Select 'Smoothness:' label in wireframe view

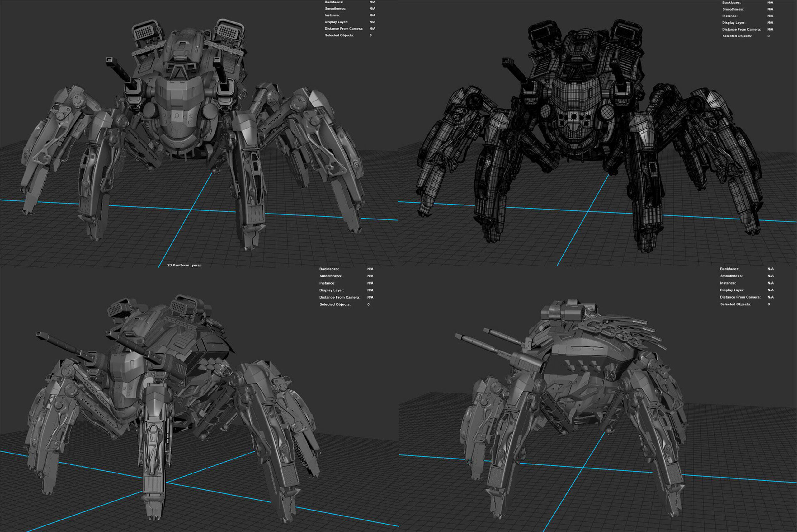coord(733,9)
